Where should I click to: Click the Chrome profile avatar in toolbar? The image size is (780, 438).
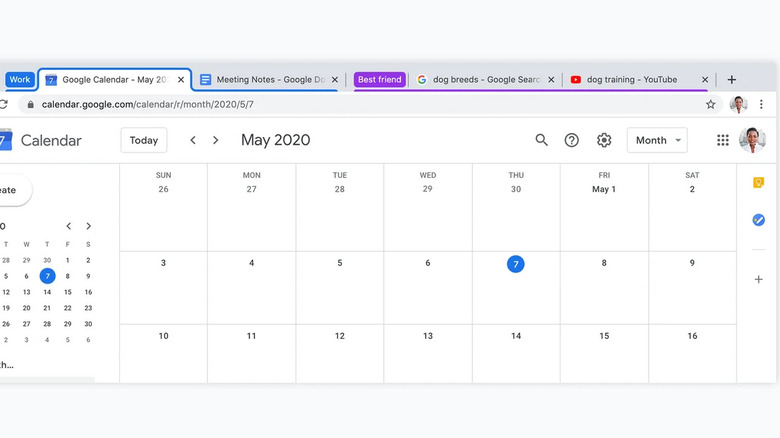point(738,105)
